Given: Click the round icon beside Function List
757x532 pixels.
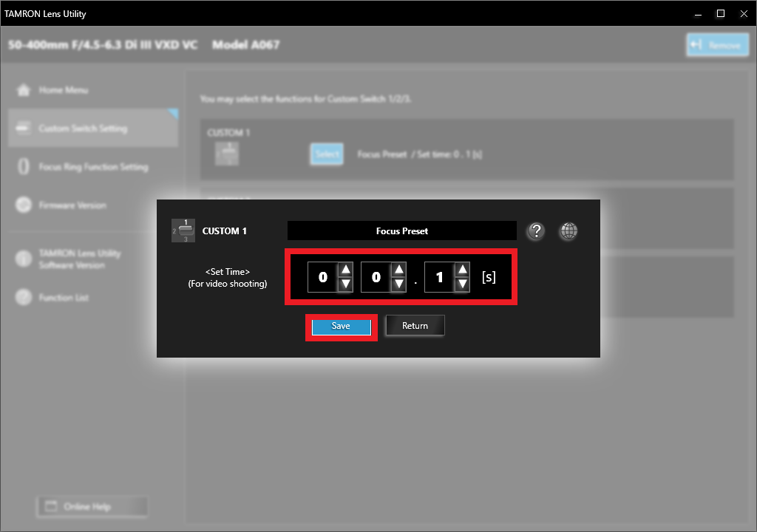Looking at the screenshot, I should pos(23,297).
